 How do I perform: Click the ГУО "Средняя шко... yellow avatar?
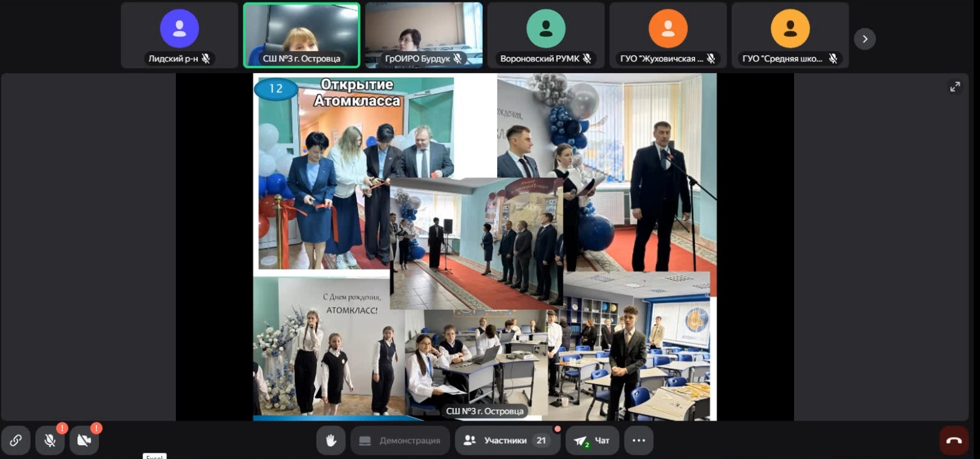[x=790, y=28]
